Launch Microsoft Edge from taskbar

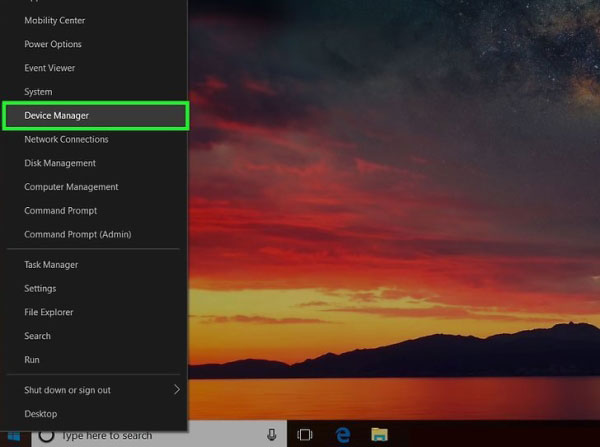(343, 435)
